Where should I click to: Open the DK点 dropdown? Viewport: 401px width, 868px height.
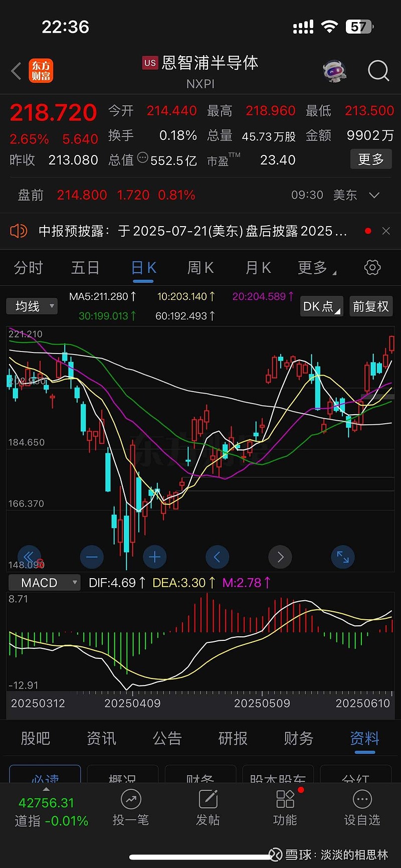[x=321, y=306]
